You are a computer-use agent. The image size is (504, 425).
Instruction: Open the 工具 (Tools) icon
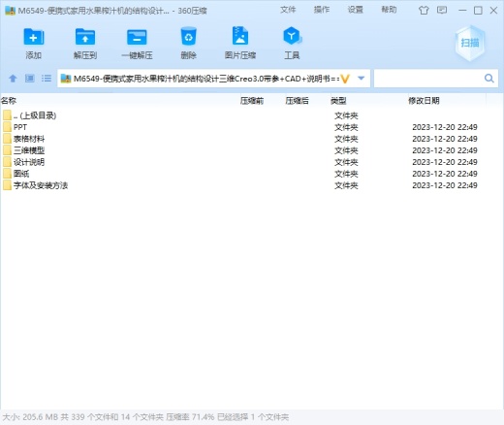coord(292,36)
